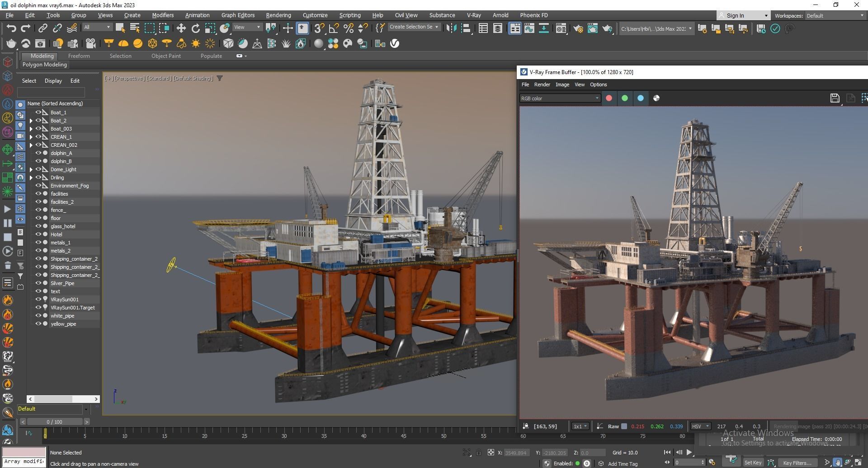Open the Workspaces Default dropdown
Image resolution: width=868 pixels, height=468 pixels.
click(835, 15)
